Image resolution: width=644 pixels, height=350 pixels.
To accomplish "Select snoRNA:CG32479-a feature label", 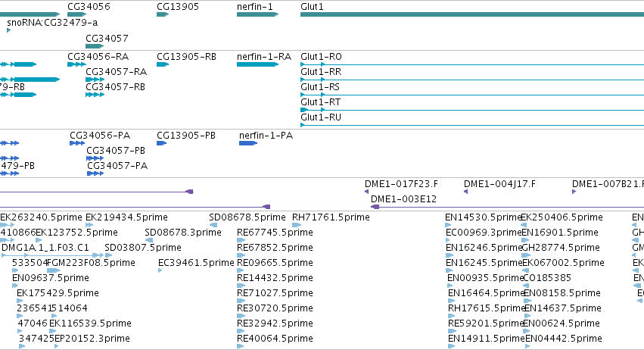I will tap(52, 22).
